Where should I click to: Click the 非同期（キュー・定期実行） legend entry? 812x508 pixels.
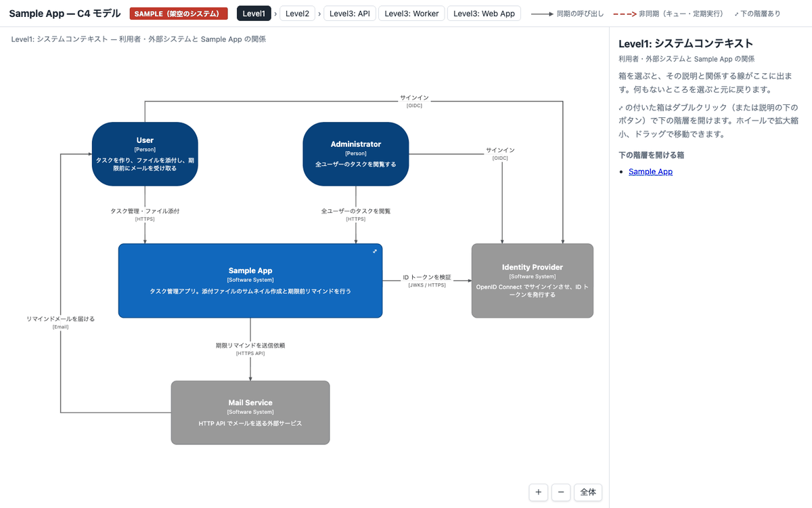pyautogui.click(x=668, y=14)
